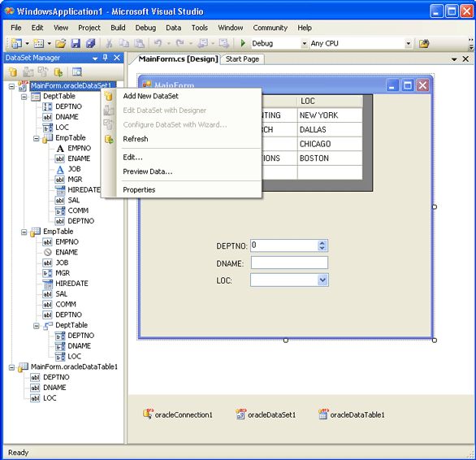Click DNAME text box on form
The width and height of the screenshot is (476, 460).
(289, 263)
